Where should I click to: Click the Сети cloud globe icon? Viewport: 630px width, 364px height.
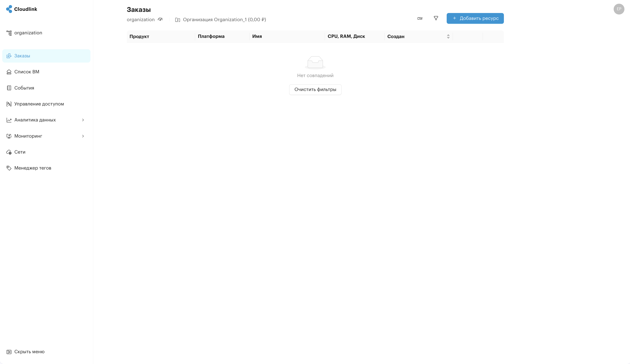[x=9, y=152]
